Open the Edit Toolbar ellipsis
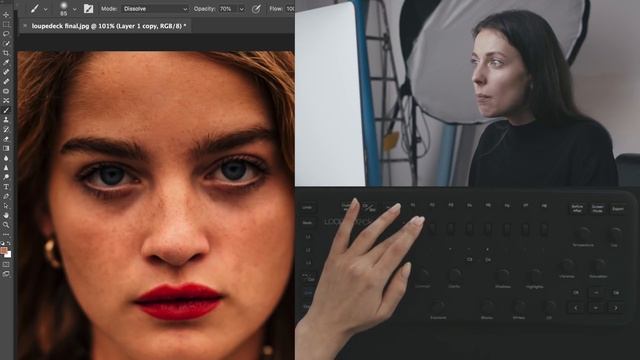The height and width of the screenshot is (360, 640). [x=6, y=234]
